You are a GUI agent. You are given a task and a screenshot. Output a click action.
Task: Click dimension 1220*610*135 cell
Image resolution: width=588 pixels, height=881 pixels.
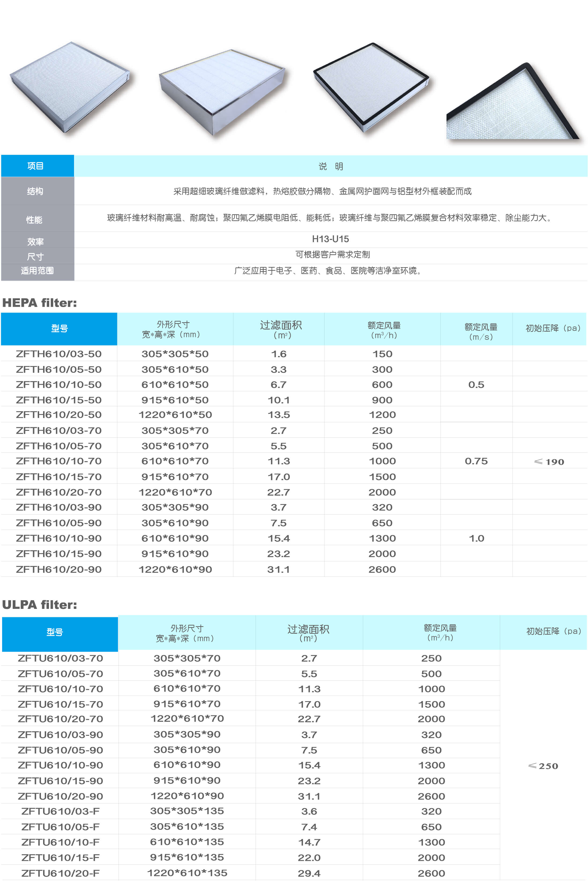click(x=187, y=873)
